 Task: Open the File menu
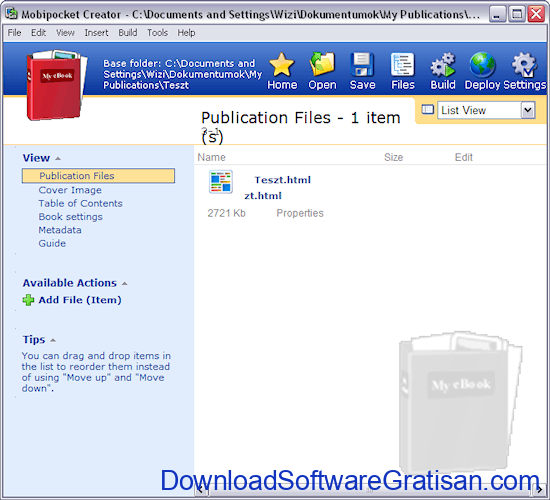click(x=14, y=33)
